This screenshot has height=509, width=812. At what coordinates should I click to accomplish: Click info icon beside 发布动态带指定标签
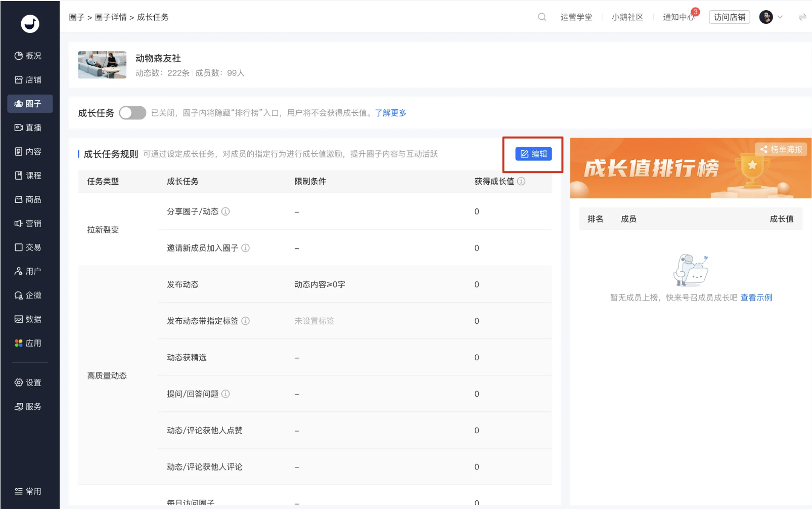point(245,321)
